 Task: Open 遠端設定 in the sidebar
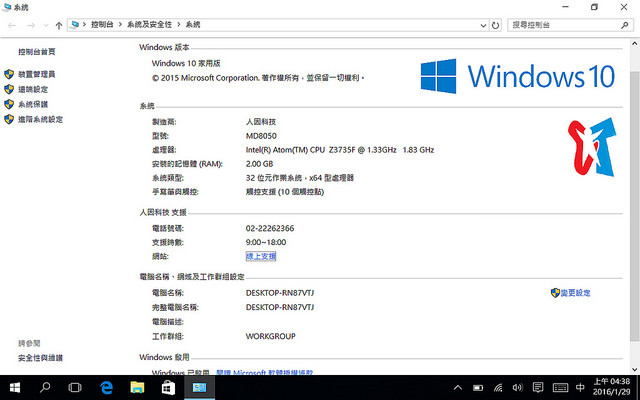tap(33, 89)
